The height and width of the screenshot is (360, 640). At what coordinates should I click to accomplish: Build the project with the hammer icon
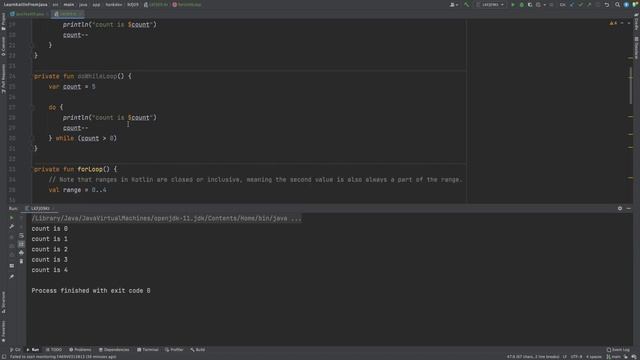point(467,5)
